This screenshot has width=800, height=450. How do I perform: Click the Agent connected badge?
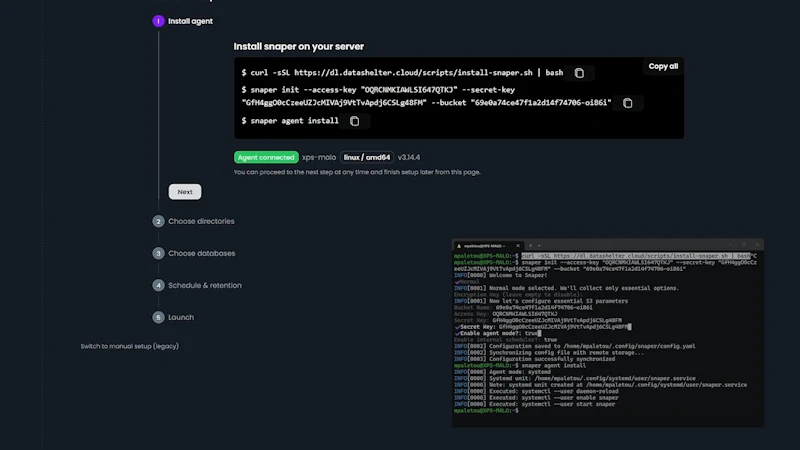266,157
